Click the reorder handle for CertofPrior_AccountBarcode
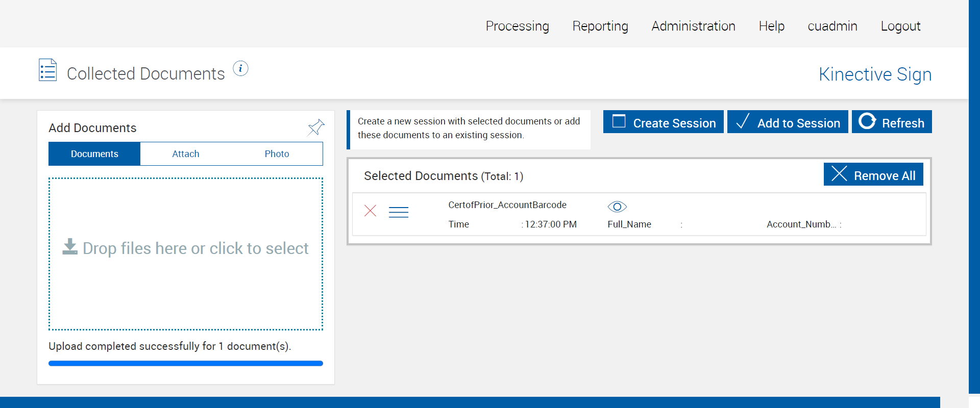The image size is (980, 408). pos(398,212)
